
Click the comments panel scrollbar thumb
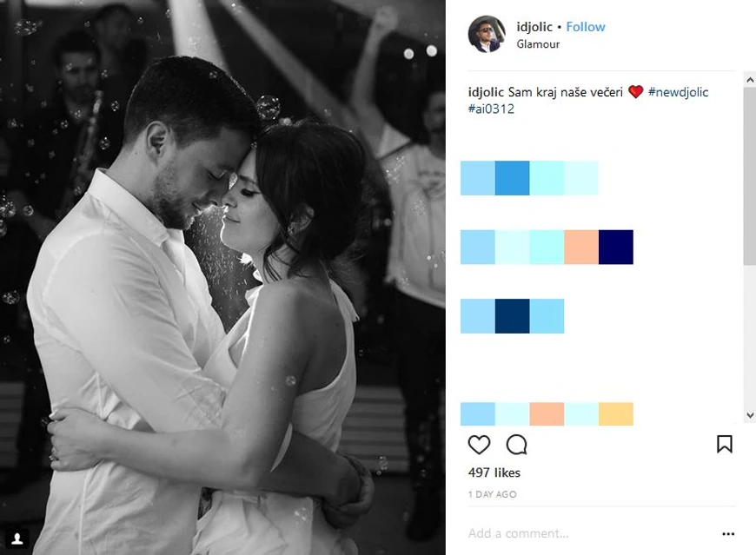pos(750,175)
